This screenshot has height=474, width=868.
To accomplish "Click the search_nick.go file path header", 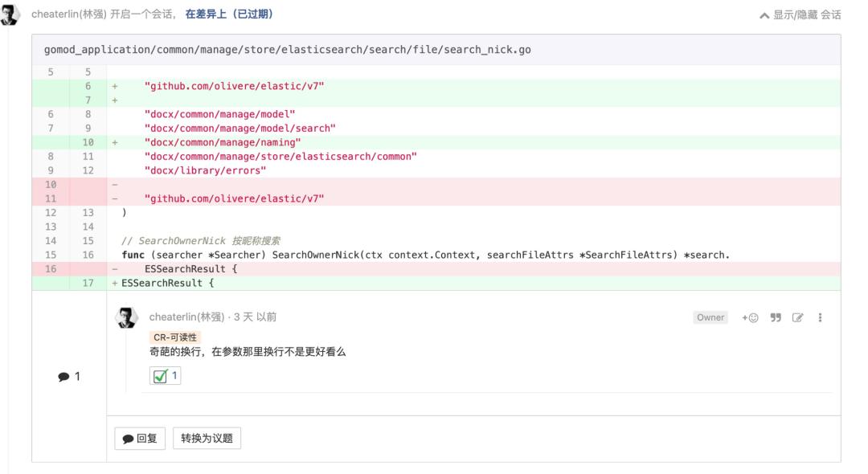I will click(287, 51).
